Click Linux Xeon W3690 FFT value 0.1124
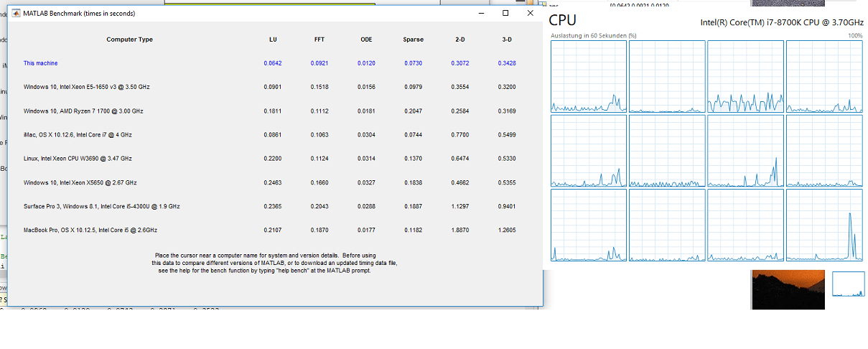Image resolution: width=868 pixels, height=349 pixels. click(319, 159)
